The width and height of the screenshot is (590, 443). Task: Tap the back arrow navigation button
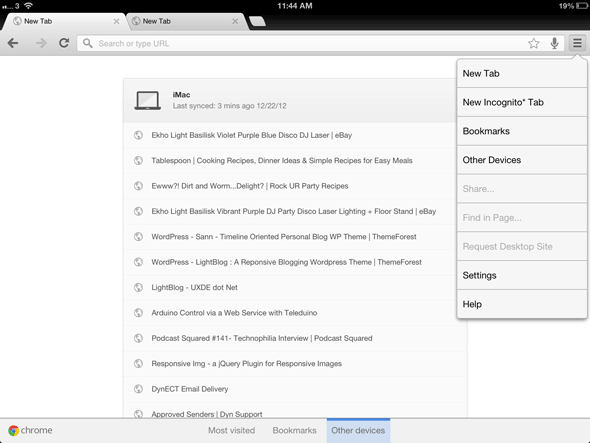pyautogui.click(x=13, y=43)
